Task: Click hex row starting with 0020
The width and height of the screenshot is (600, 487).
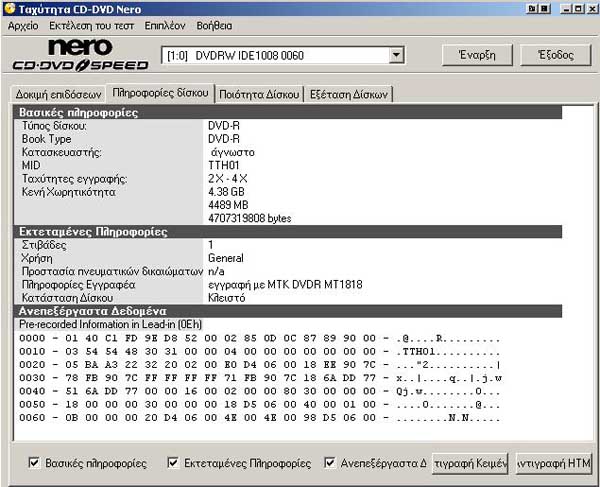Action: click(259, 365)
